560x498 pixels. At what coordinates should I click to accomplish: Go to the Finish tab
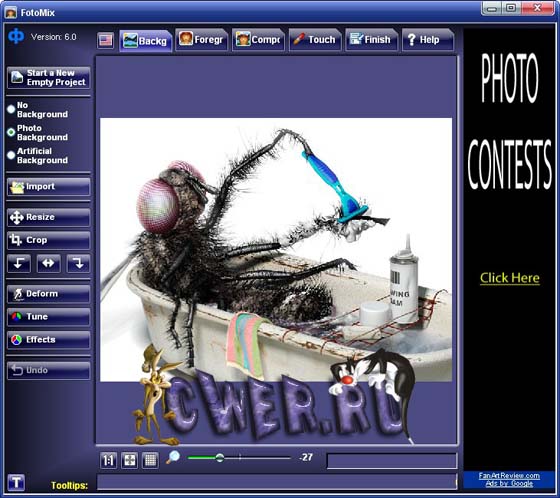(x=371, y=40)
